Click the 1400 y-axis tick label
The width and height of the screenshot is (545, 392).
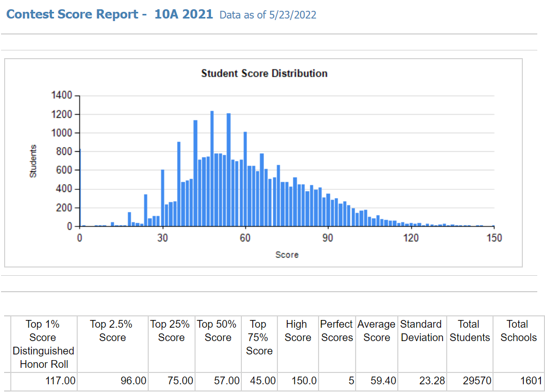tap(62, 95)
